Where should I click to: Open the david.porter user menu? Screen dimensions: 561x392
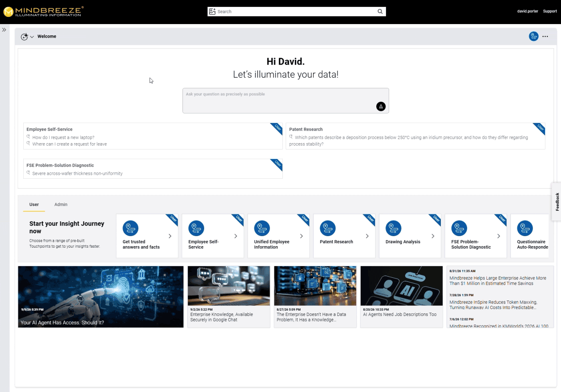tap(527, 11)
